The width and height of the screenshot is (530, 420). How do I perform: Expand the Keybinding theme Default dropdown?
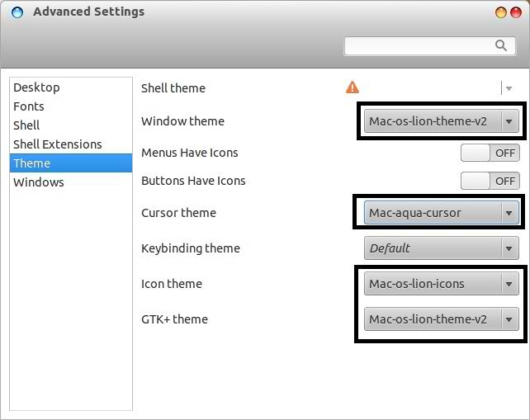442,248
